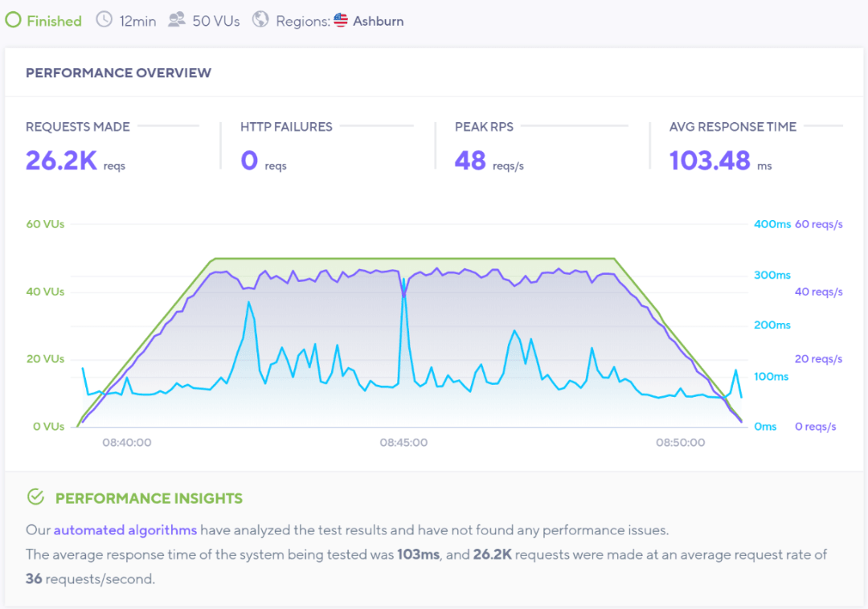Click the Performance Overview heading
Image resolution: width=868 pixels, height=609 pixels.
(118, 73)
